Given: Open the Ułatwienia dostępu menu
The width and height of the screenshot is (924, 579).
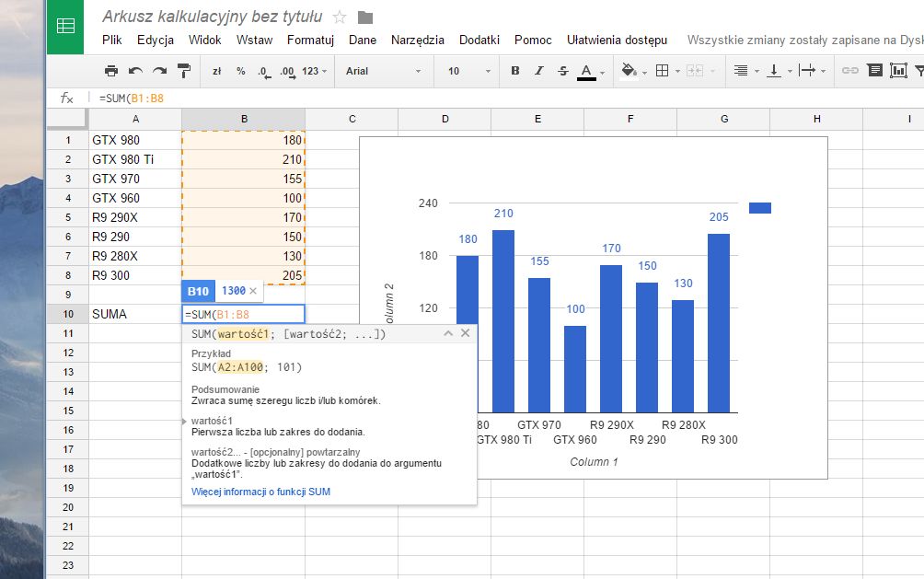Looking at the screenshot, I should click(617, 40).
